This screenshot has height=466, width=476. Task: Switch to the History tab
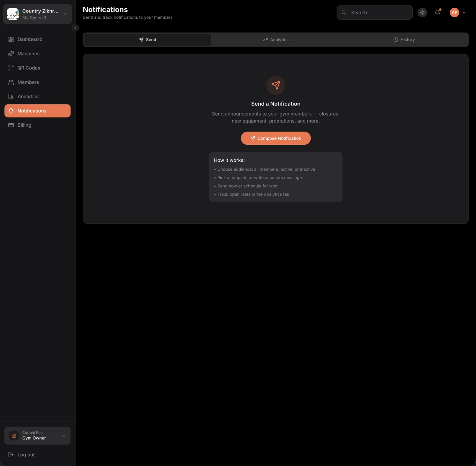pos(404,40)
